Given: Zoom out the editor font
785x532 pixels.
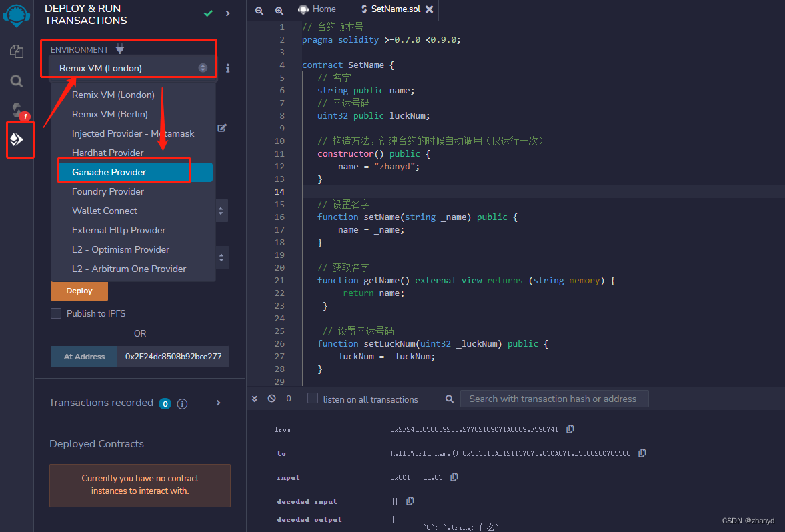Looking at the screenshot, I should pos(259,10).
